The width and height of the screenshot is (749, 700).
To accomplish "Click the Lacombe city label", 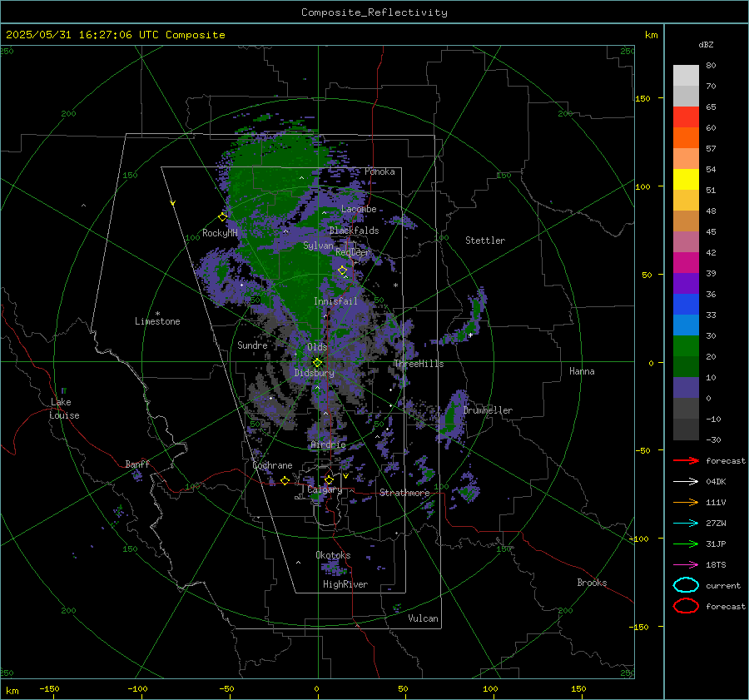I will coord(359,209).
